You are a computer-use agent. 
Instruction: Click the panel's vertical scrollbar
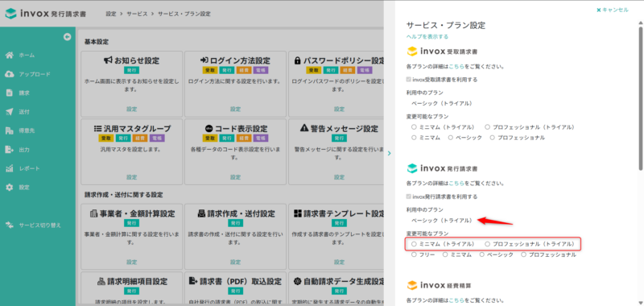click(640, 97)
